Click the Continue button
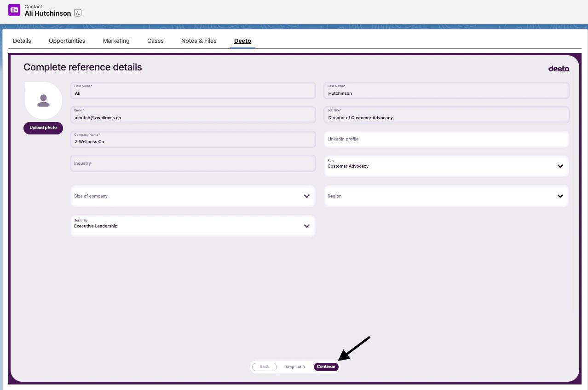 326,367
